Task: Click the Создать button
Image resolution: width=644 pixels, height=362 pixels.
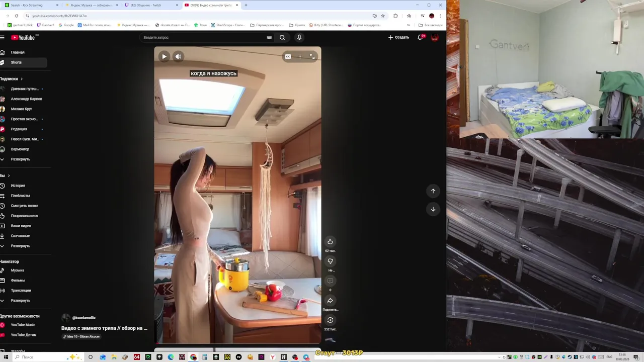Action: coord(398,37)
